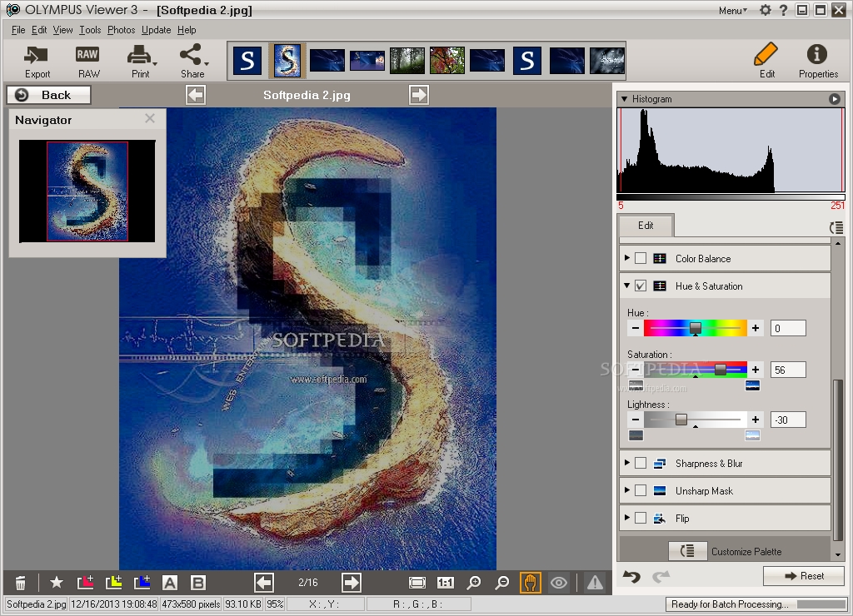Set zoom to 1:1 view
This screenshot has height=616, width=853.
pyautogui.click(x=446, y=583)
